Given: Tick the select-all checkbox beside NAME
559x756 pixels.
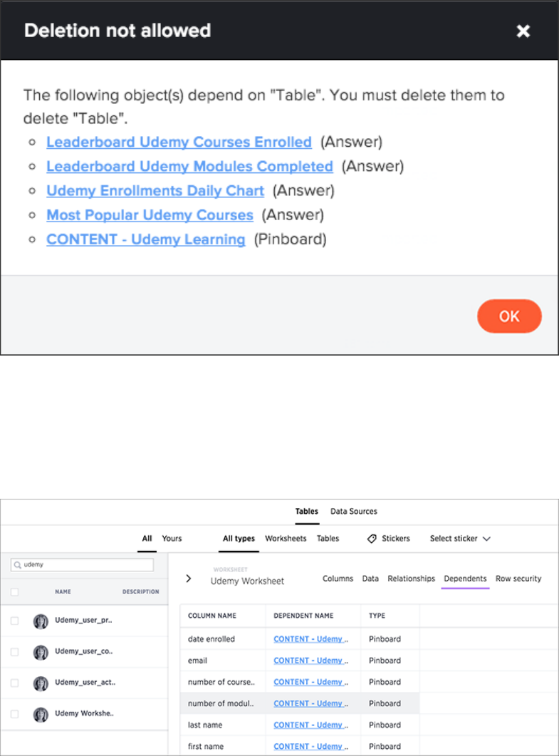Looking at the screenshot, I should tap(15, 591).
